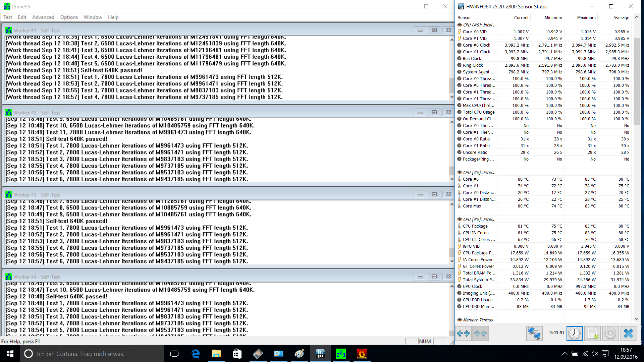Show hidden system tray icons chevron

565,354
